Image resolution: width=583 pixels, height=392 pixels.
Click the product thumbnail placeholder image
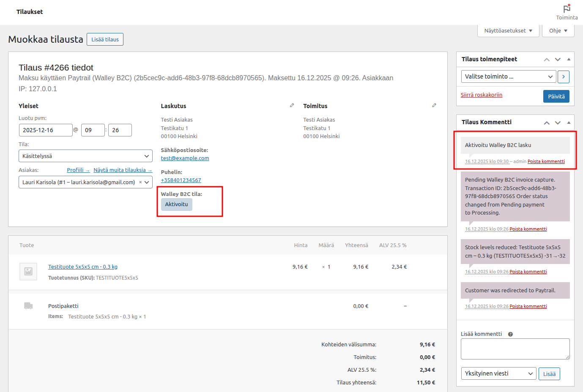click(28, 272)
